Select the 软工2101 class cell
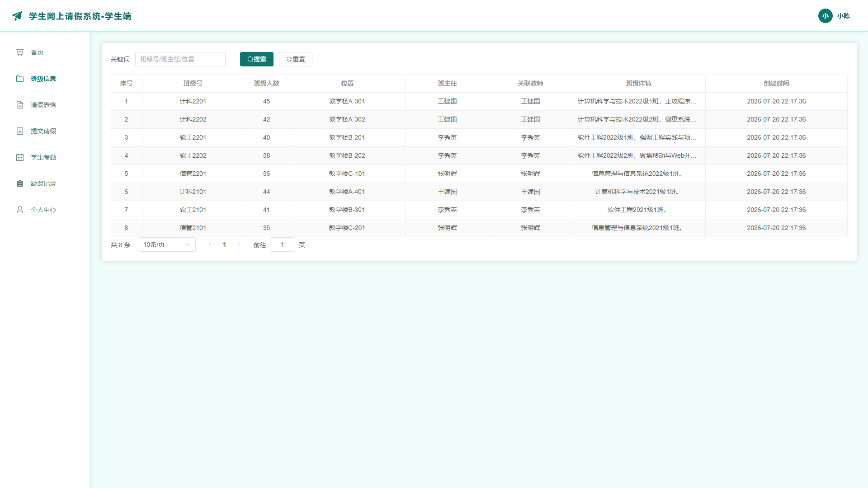The width and height of the screenshot is (868, 488). click(193, 210)
